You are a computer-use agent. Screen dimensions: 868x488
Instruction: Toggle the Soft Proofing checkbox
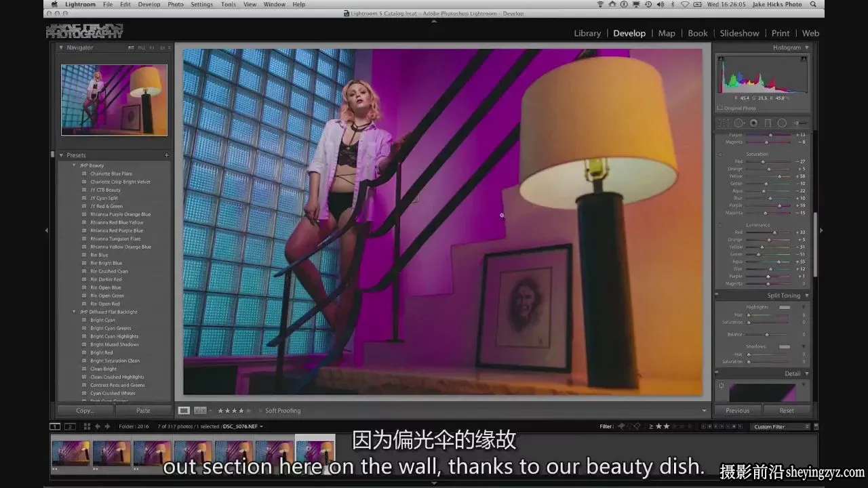pyautogui.click(x=260, y=411)
